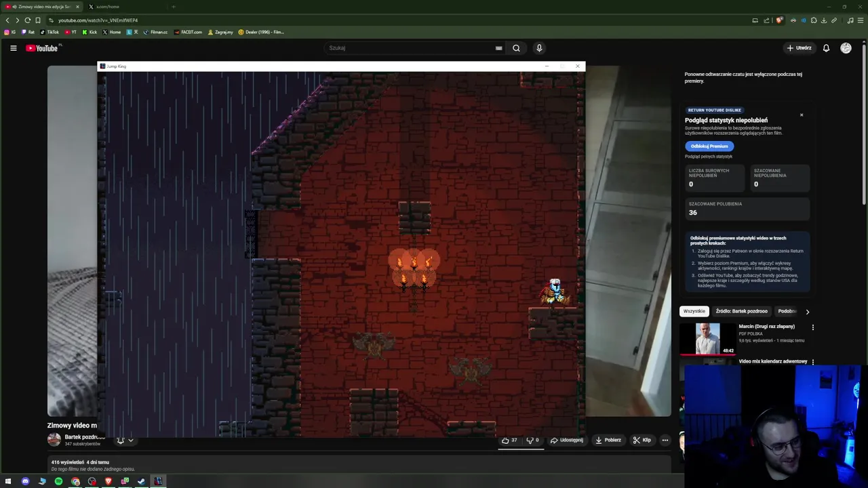Screen dimensions: 868x488
Task: Open Bartek pozdrooo channel avatar
Action: point(54,440)
